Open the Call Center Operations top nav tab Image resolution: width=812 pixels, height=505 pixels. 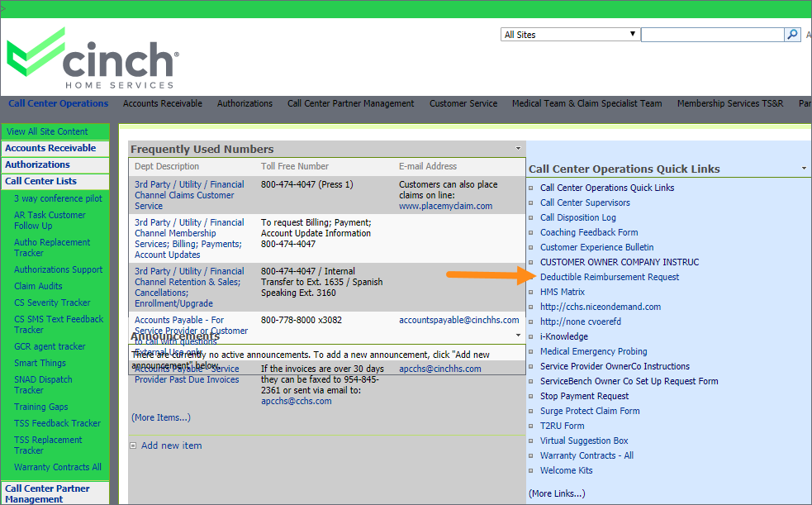click(x=58, y=103)
